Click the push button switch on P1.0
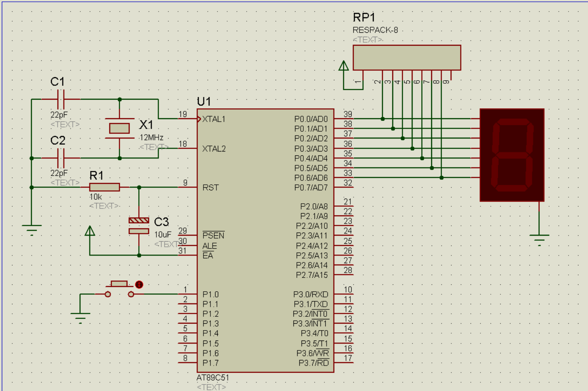 tap(119, 290)
